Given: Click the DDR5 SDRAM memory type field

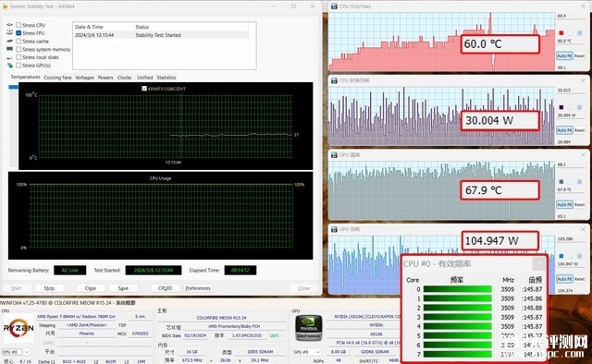Looking at the screenshot, I should 260,352.
